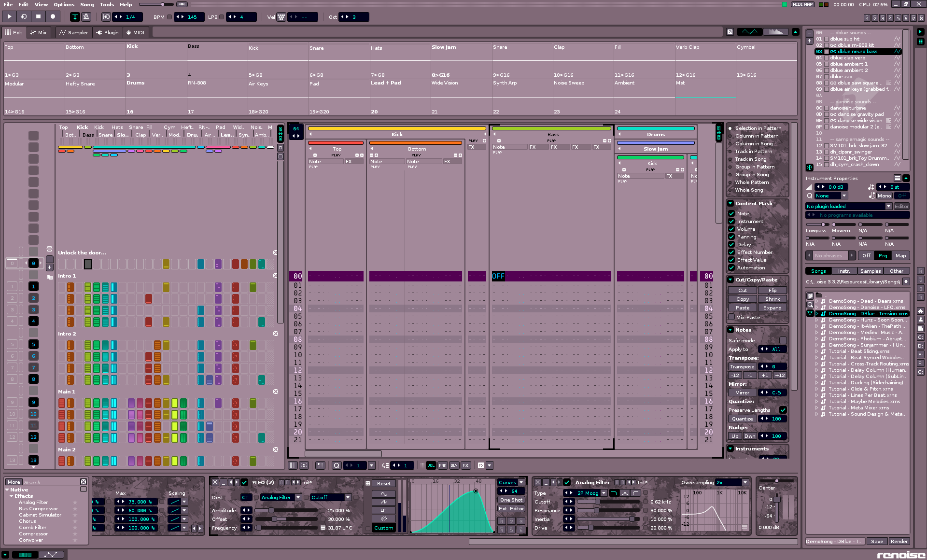
Task: Toggle instrument box auto-sync icon
Action: pyautogui.click(x=810, y=168)
